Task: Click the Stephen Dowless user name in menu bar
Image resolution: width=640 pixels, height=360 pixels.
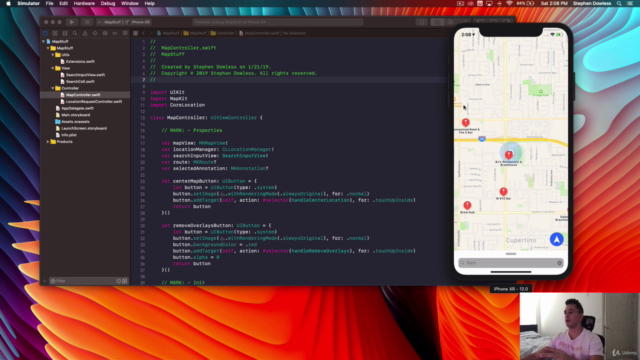Action: click(592, 3)
